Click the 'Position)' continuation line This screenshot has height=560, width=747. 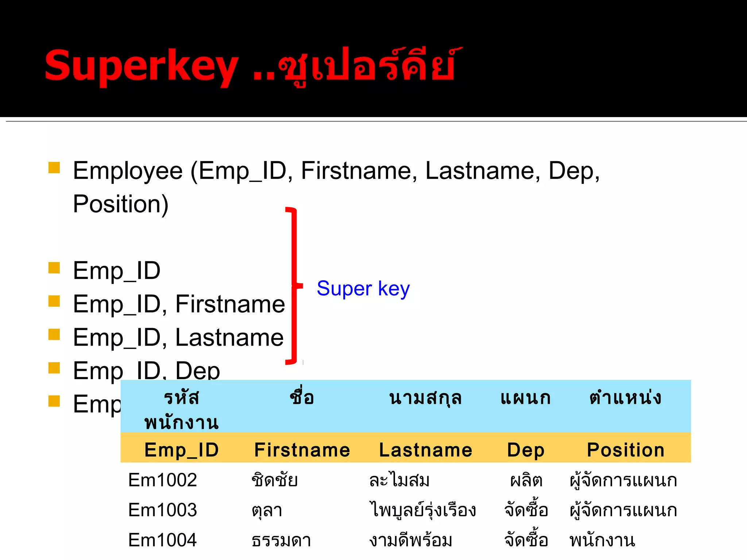click(x=121, y=204)
